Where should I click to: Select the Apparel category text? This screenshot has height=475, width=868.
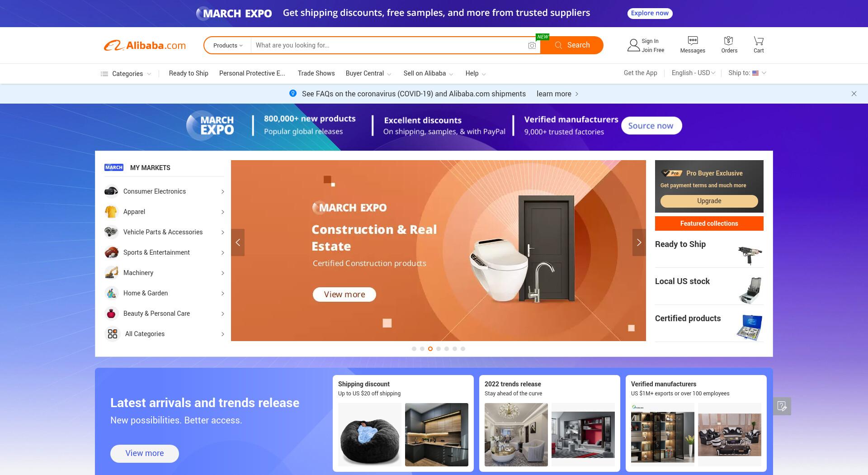tap(134, 212)
